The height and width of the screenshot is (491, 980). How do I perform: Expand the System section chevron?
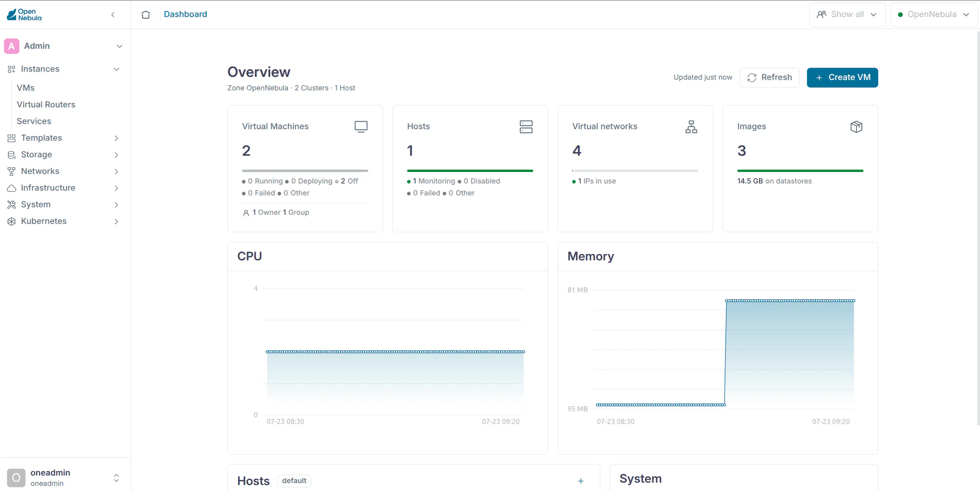tap(116, 205)
